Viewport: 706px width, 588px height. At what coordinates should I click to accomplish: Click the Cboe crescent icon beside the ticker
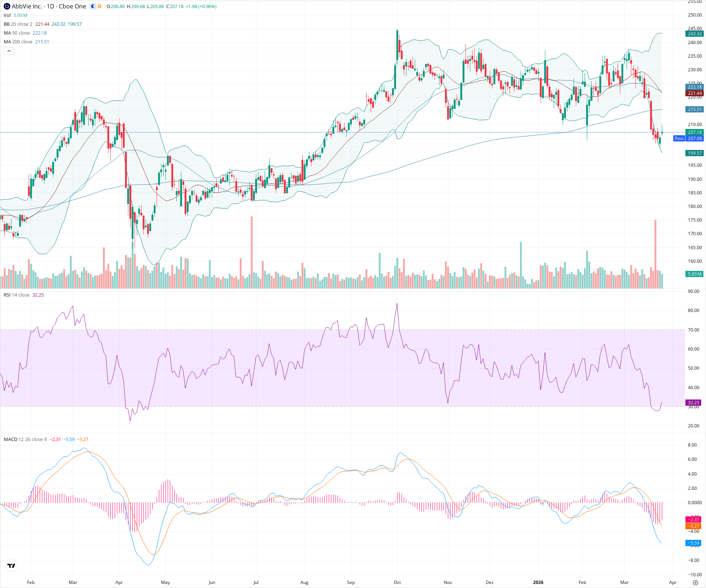pyautogui.click(x=93, y=6)
